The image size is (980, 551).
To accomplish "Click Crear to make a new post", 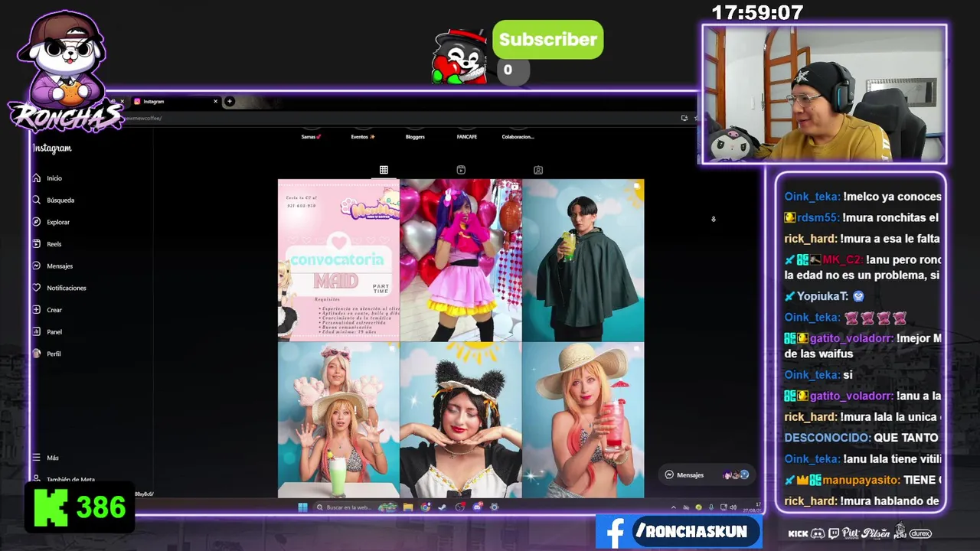I will (x=47, y=310).
